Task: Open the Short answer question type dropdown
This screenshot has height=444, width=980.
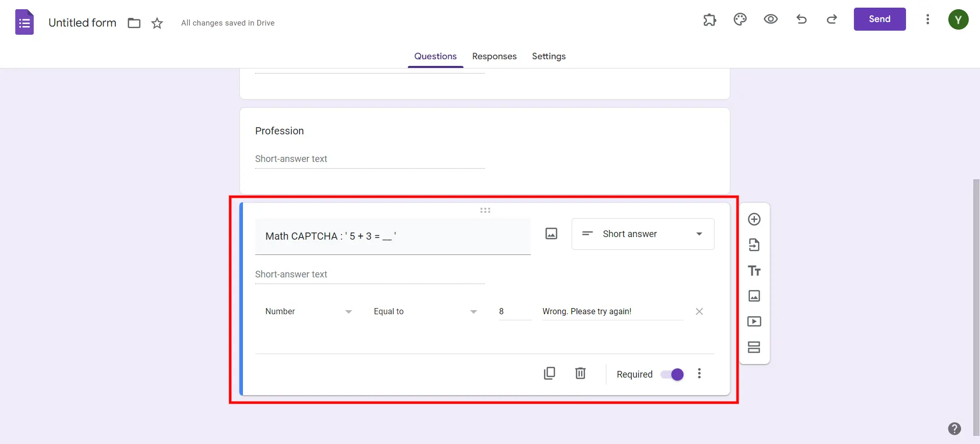Action: (x=643, y=234)
